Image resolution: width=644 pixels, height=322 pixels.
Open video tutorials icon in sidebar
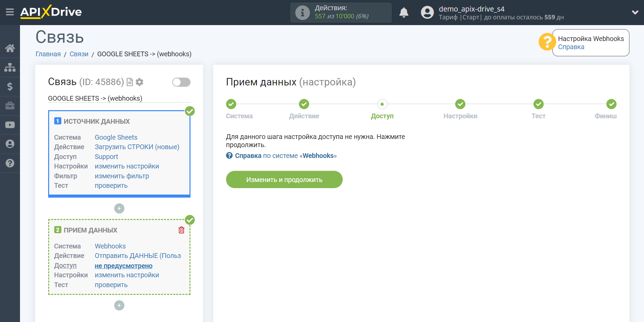pyautogui.click(x=10, y=125)
